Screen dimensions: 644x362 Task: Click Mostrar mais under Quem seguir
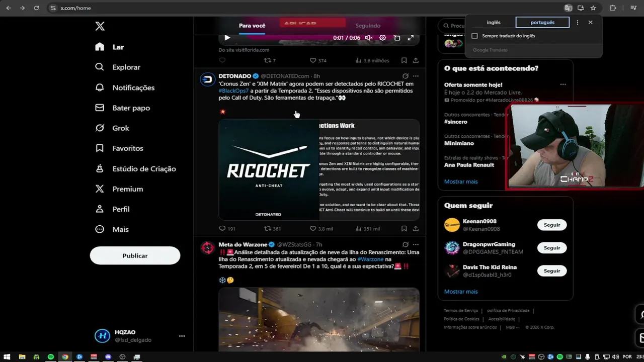(x=461, y=292)
